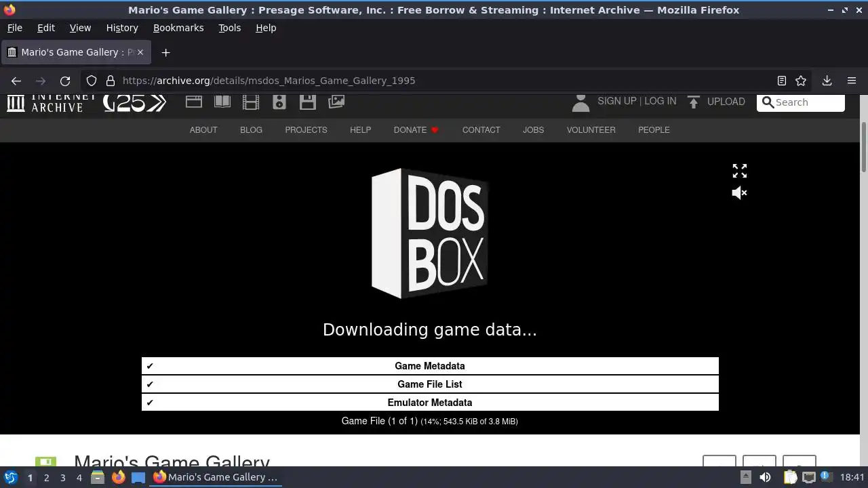Click the Game File List progress row
868x488 pixels.
[430, 384]
